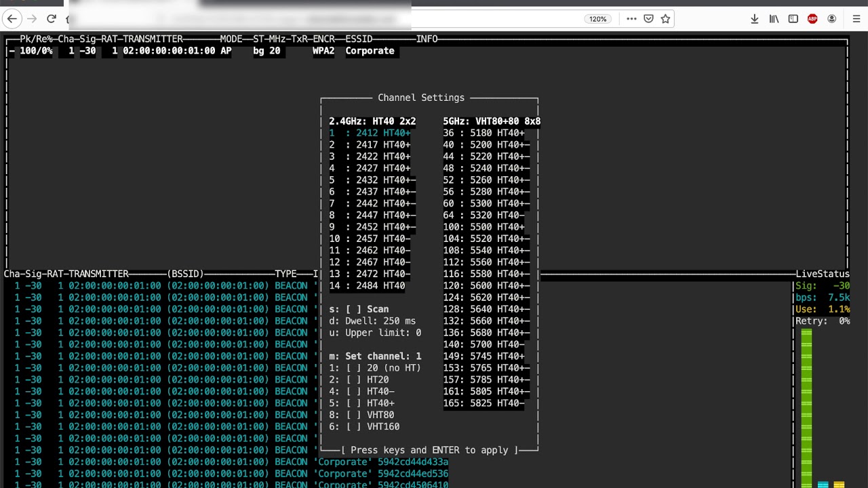Click the WPA2 encryption value
This screenshot has width=868, height=488.
click(323, 51)
